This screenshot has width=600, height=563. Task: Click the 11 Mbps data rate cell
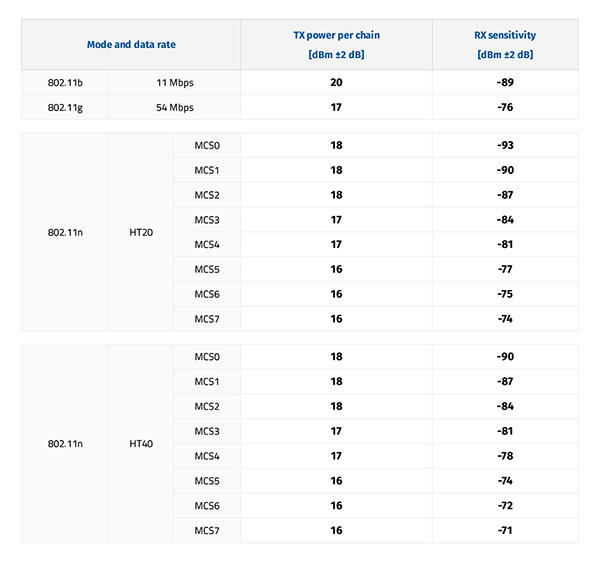[174, 82]
